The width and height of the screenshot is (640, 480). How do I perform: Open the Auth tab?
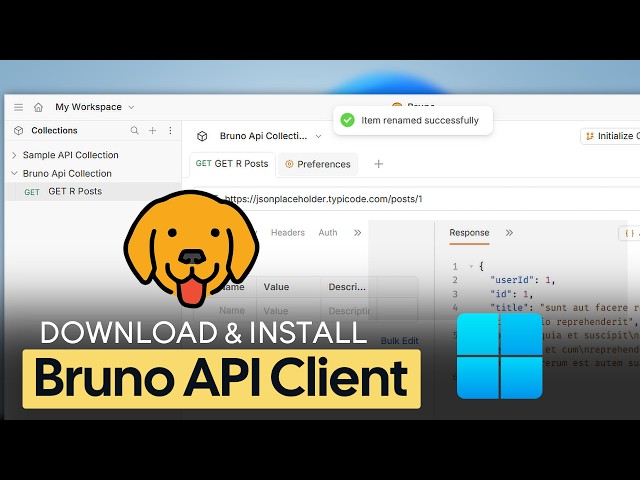(328, 233)
